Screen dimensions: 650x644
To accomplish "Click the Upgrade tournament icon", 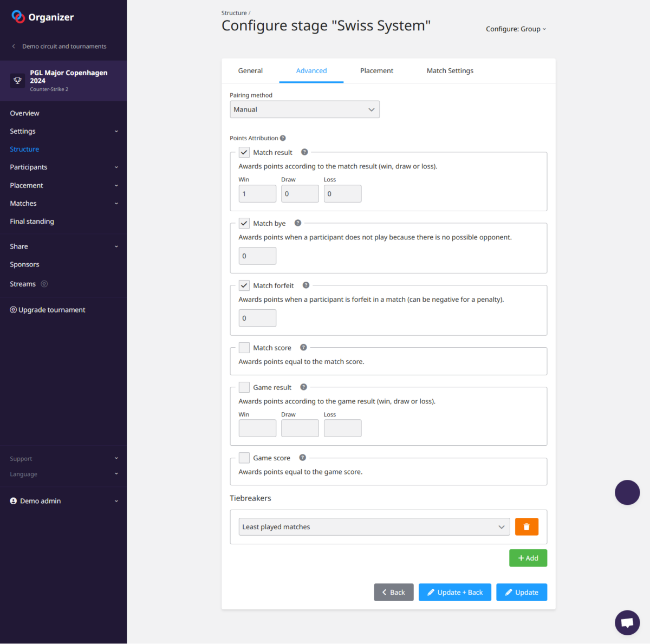I will 12,309.
